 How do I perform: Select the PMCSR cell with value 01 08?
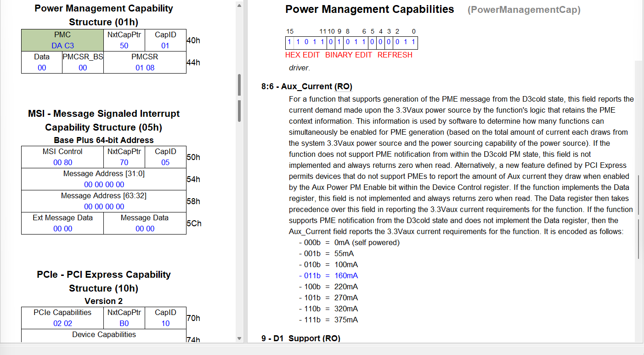[145, 63]
